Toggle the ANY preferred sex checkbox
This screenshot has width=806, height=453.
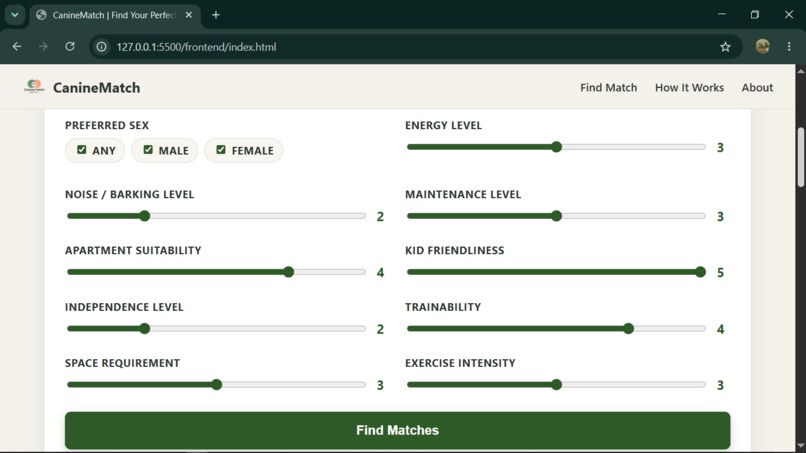[82, 150]
